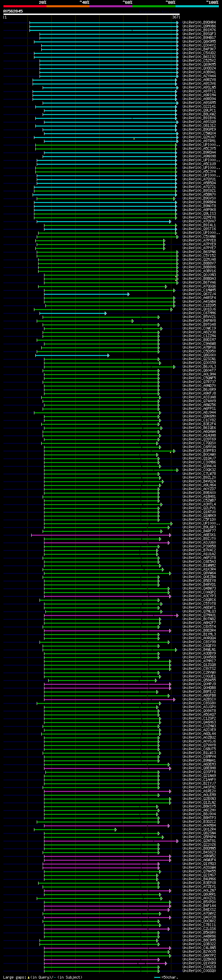Select hit UniRef100_B9DHR4
The width and height of the screenshot is (222, 980).
click(x=199, y=23)
